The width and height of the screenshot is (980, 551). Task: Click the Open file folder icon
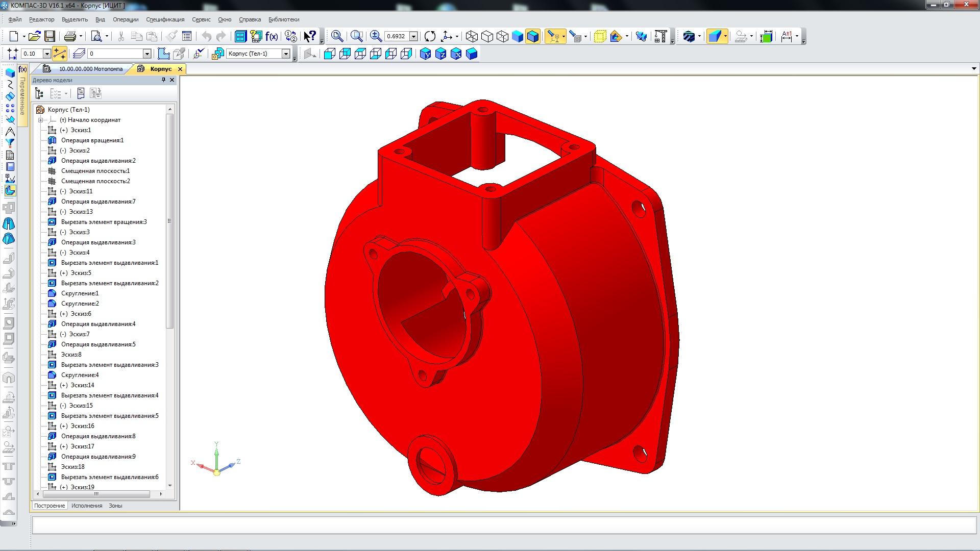(34, 36)
